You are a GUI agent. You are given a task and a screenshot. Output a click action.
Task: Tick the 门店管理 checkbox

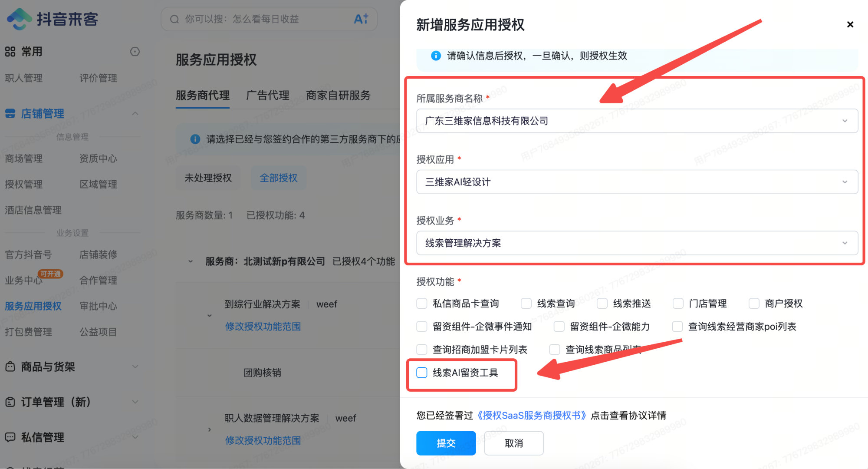tap(678, 303)
